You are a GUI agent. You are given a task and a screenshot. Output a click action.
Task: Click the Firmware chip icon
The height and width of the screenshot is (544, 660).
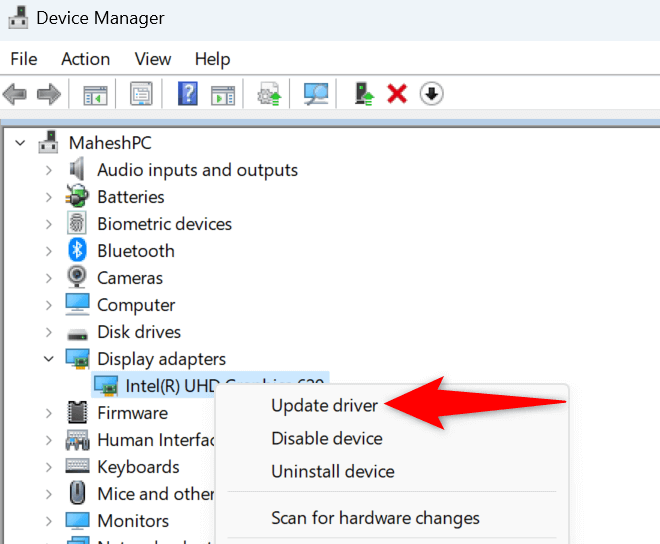pos(77,412)
